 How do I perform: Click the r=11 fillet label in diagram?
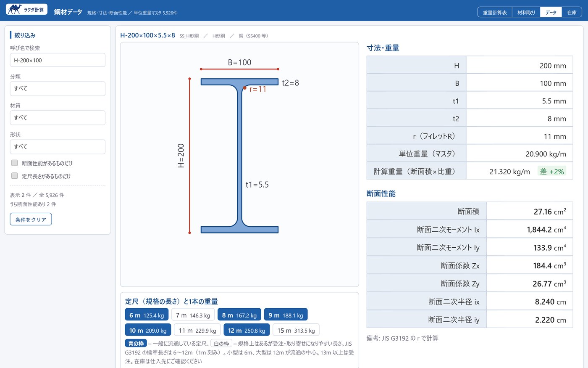258,89
